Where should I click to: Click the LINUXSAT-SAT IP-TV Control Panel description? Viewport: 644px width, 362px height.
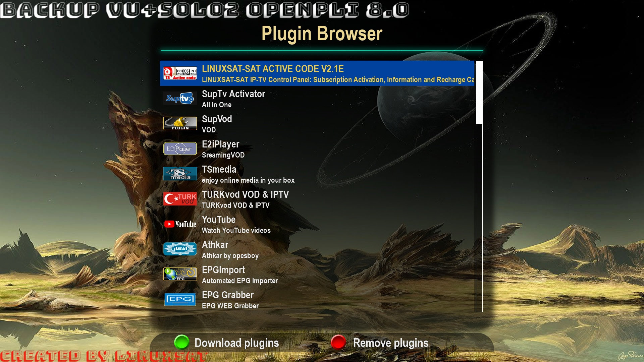338,80
